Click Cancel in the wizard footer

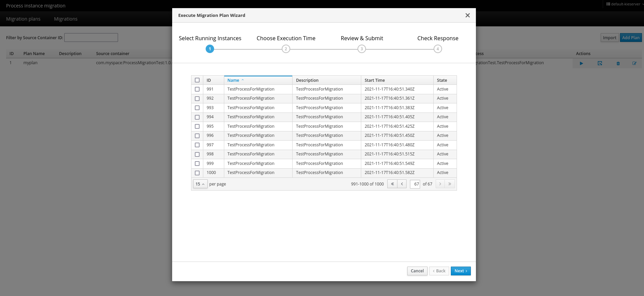[x=417, y=271]
